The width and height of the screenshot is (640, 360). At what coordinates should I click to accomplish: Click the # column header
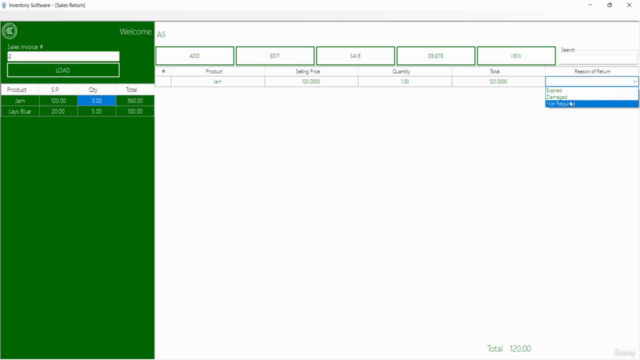point(163,71)
